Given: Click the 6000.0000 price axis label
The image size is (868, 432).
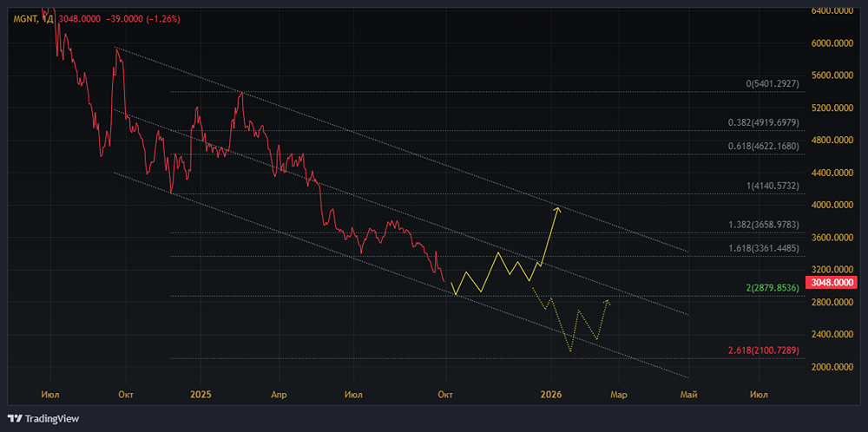Looking at the screenshot, I should pyautogui.click(x=831, y=43).
